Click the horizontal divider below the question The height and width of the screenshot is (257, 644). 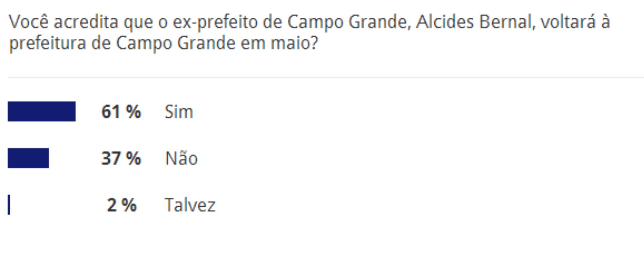[326, 78]
